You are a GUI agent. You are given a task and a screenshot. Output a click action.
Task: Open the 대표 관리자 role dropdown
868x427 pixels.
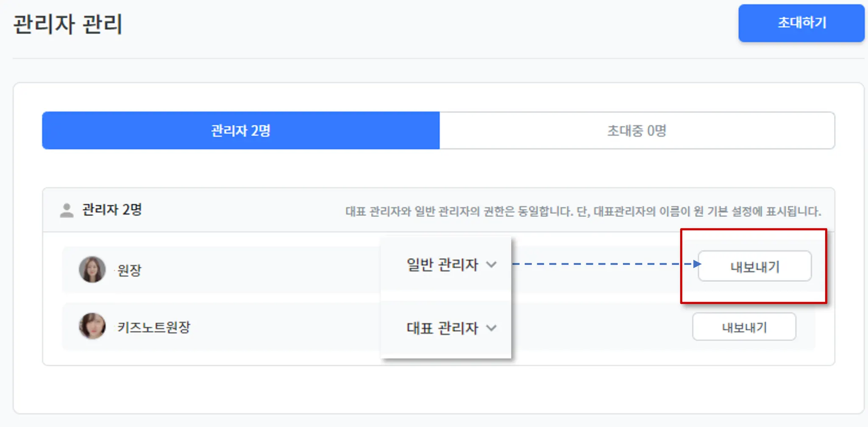click(443, 328)
